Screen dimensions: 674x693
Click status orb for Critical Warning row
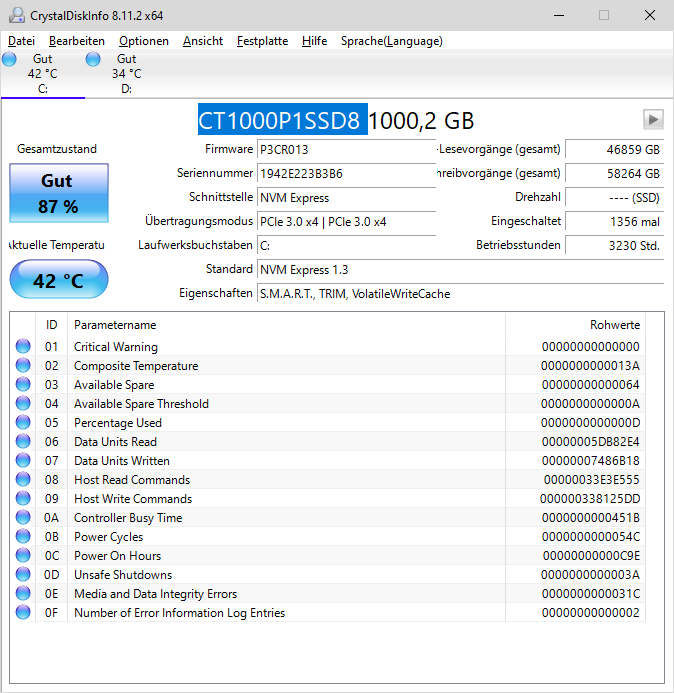point(23,346)
